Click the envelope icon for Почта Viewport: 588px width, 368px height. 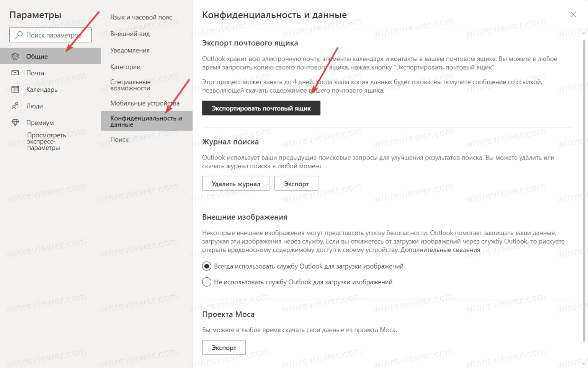point(15,73)
